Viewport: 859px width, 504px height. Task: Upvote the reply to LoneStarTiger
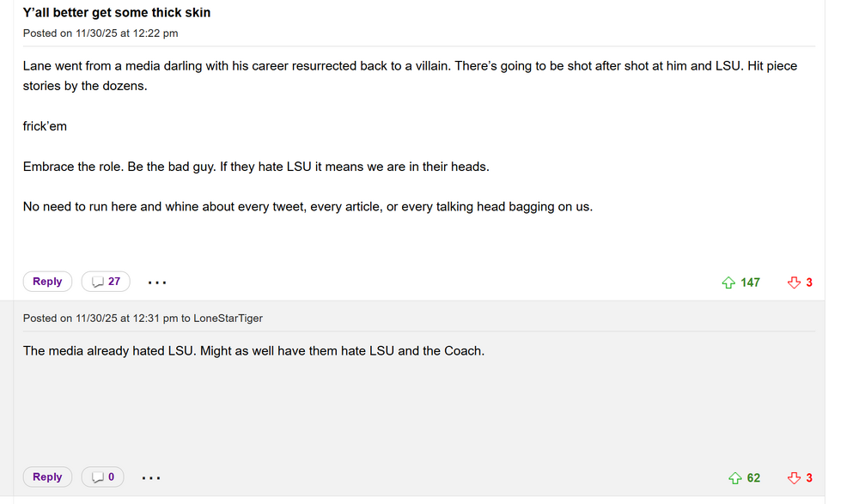tap(734, 478)
